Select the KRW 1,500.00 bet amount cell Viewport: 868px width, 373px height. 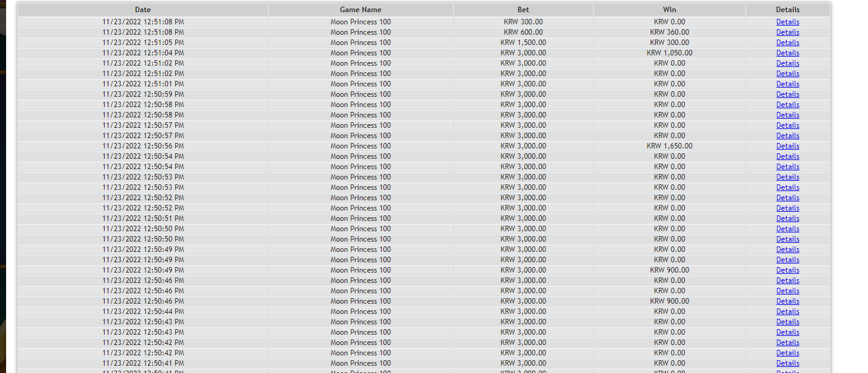[x=523, y=43]
